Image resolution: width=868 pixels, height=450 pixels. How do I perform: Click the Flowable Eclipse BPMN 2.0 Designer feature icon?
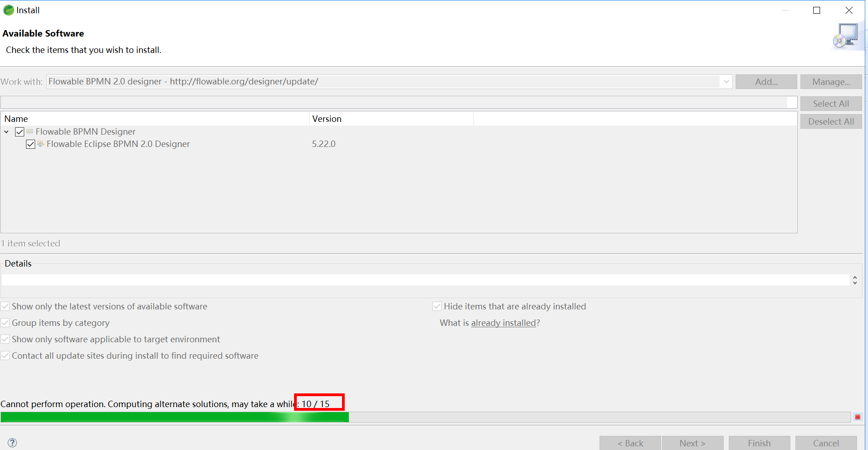point(41,144)
